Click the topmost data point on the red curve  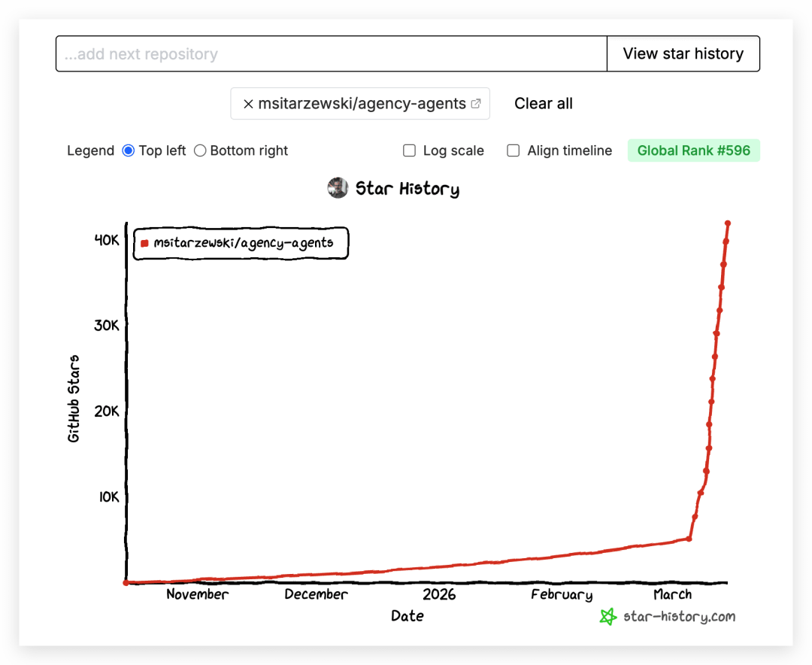[x=728, y=223]
